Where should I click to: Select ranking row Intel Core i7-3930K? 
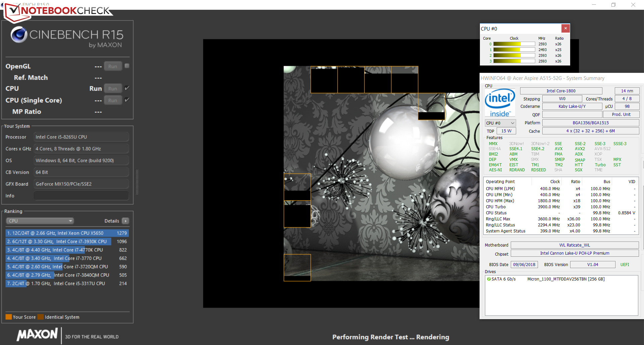67,242
